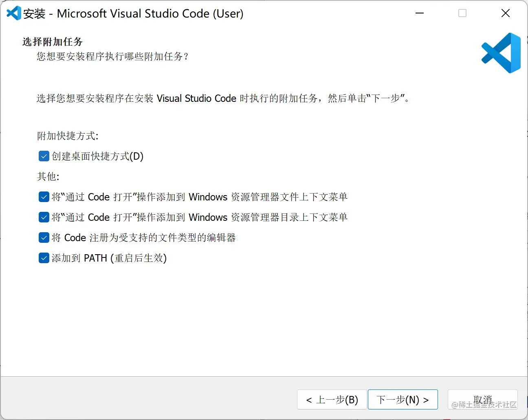The width and height of the screenshot is (528, 420).
Task: Click the greyed-out maximize window button
Action: pyautogui.click(x=462, y=13)
